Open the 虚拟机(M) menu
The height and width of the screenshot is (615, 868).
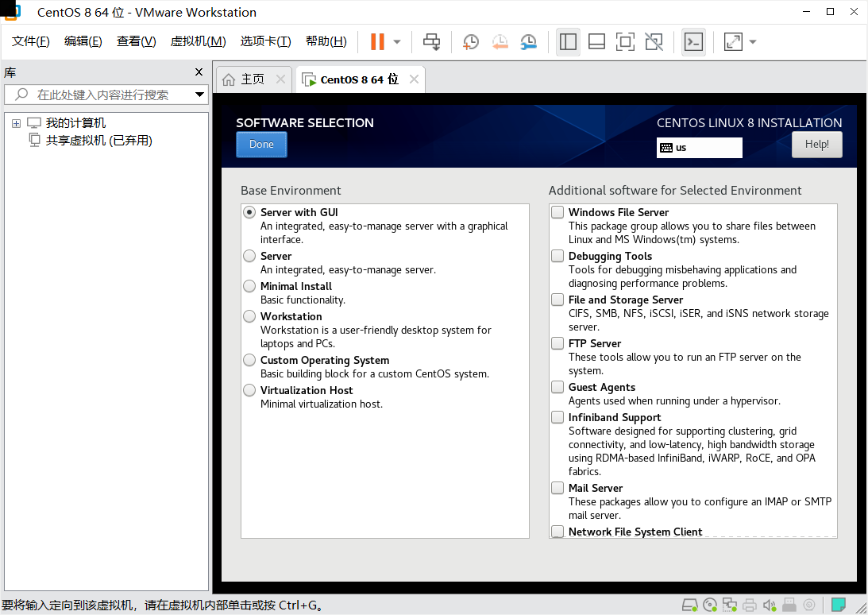click(199, 41)
